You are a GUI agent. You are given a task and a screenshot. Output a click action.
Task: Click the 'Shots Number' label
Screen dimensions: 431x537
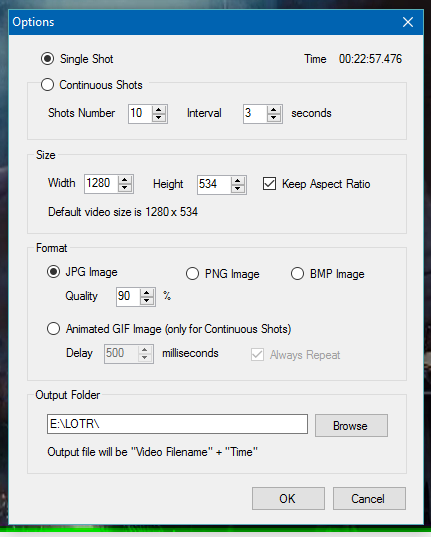point(81,113)
